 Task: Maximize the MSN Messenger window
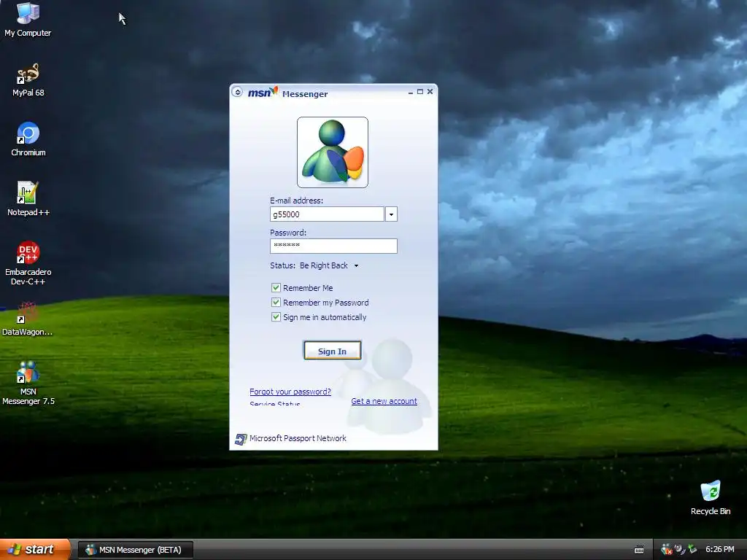click(420, 91)
